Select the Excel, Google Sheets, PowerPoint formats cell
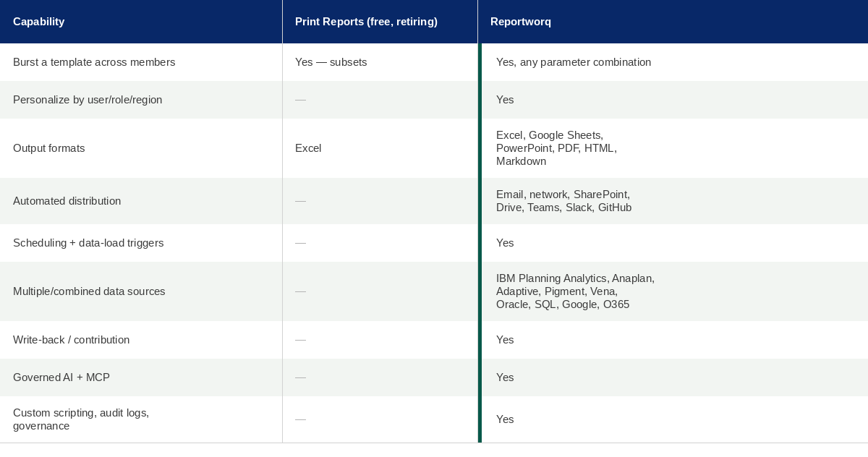The image size is (868, 457). click(x=556, y=148)
